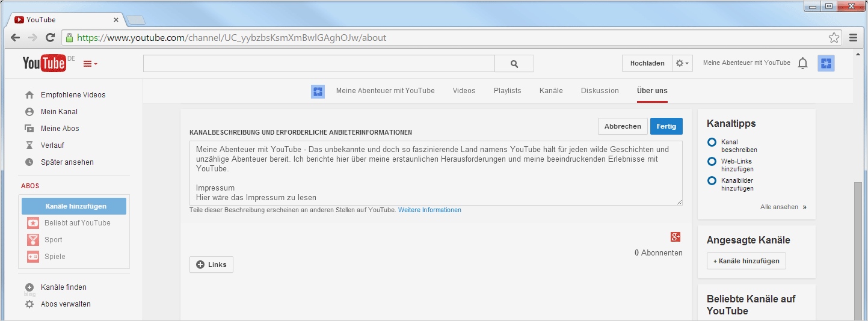Image resolution: width=868 pixels, height=321 pixels.
Task: Open the notifications bell
Action: tap(802, 63)
